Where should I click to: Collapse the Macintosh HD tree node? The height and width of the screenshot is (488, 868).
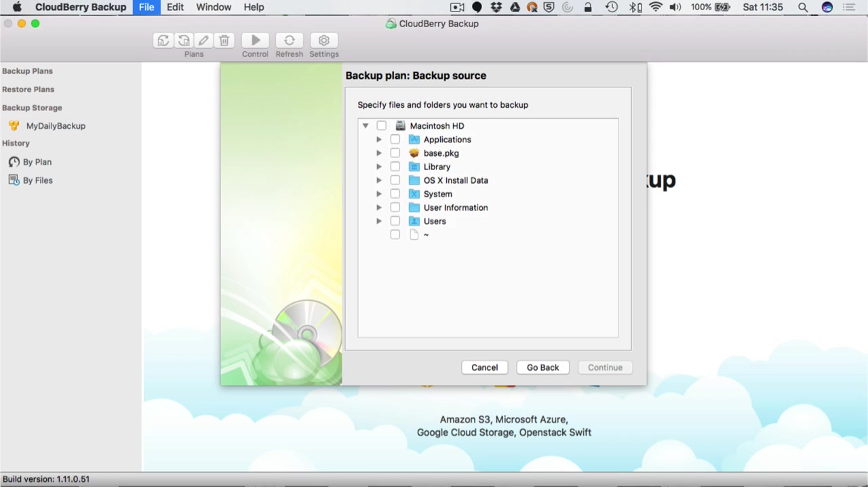click(x=366, y=126)
